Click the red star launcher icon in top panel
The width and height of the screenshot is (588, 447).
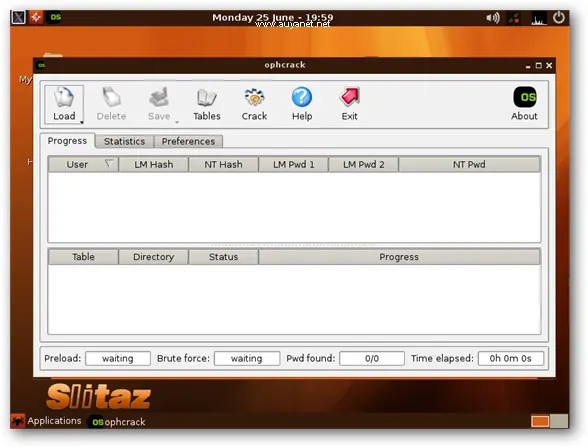36,17
